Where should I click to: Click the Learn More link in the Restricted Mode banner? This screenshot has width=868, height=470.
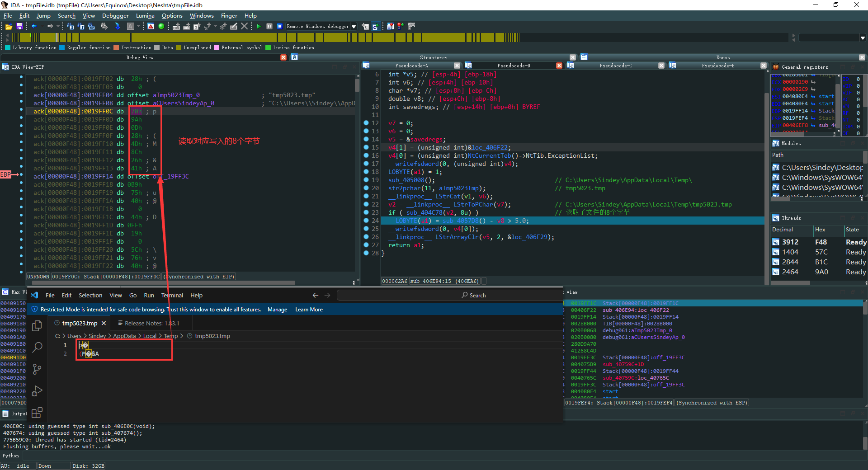click(309, 310)
